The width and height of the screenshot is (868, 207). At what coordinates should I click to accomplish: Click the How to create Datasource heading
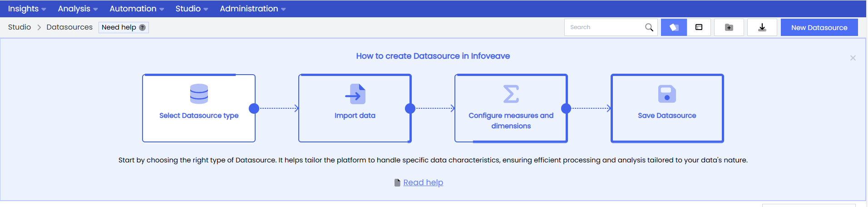pos(433,56)
